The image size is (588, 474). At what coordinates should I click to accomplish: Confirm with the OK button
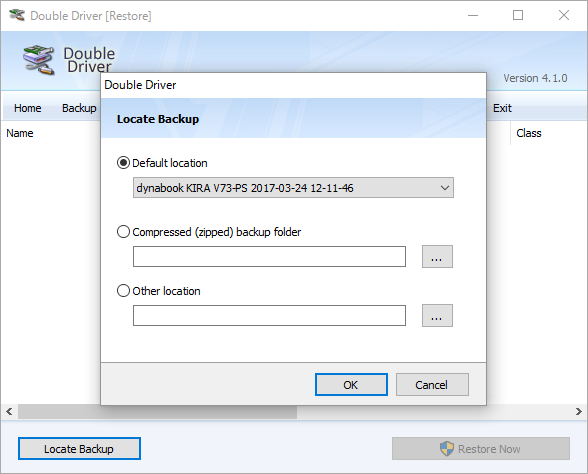tap(351, 384)
